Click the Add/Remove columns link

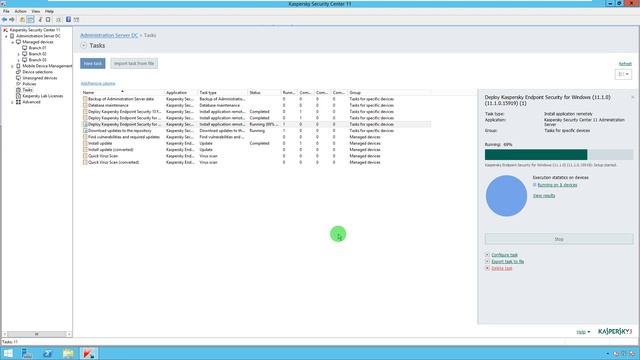98,84
